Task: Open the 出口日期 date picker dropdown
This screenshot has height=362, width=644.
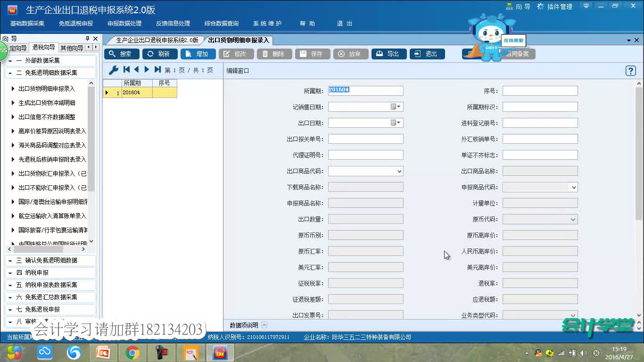Action: (398, 123)
